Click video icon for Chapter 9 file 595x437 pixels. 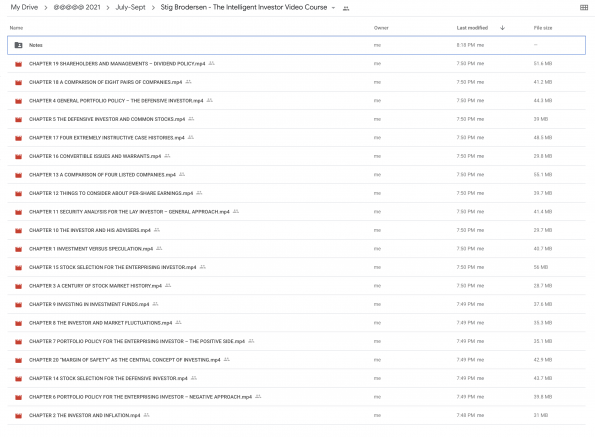[x=18, y=305]
